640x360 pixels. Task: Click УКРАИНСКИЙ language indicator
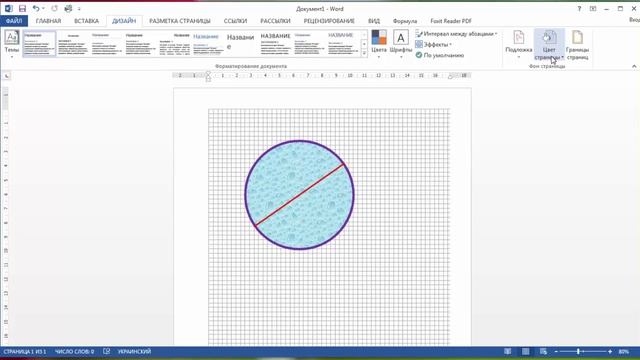[x=134, y=351]
